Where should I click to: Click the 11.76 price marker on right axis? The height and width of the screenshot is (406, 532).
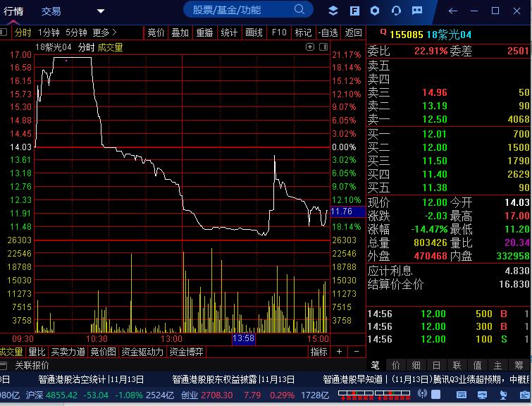[347, 211]
